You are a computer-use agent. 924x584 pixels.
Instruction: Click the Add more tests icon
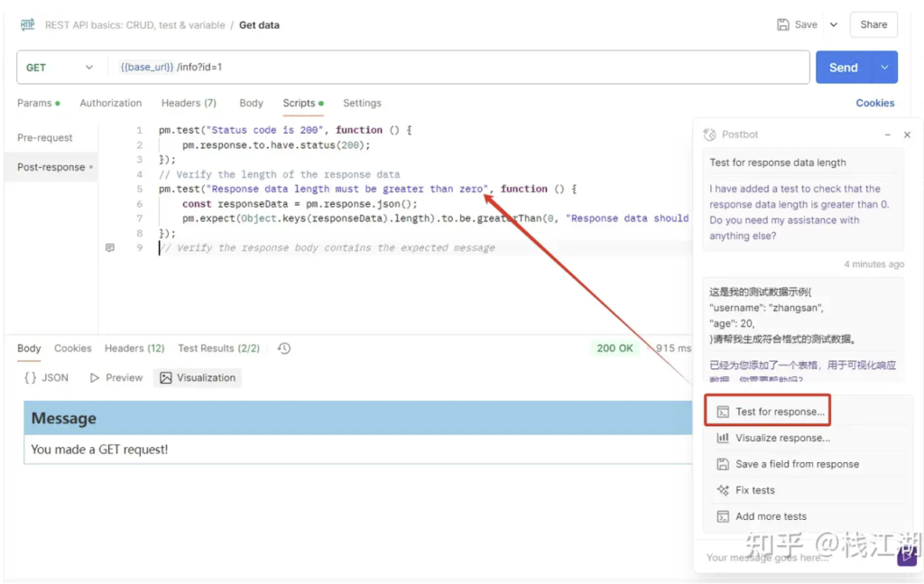point(723,516)
